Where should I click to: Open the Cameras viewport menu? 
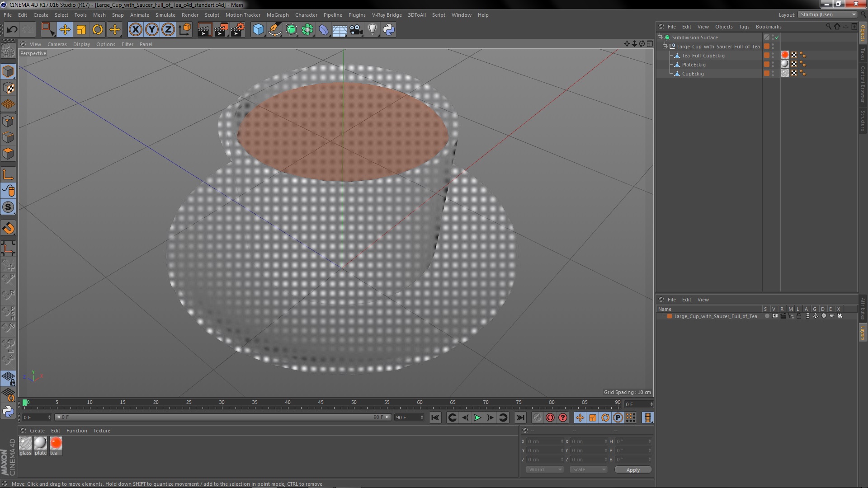57,44
